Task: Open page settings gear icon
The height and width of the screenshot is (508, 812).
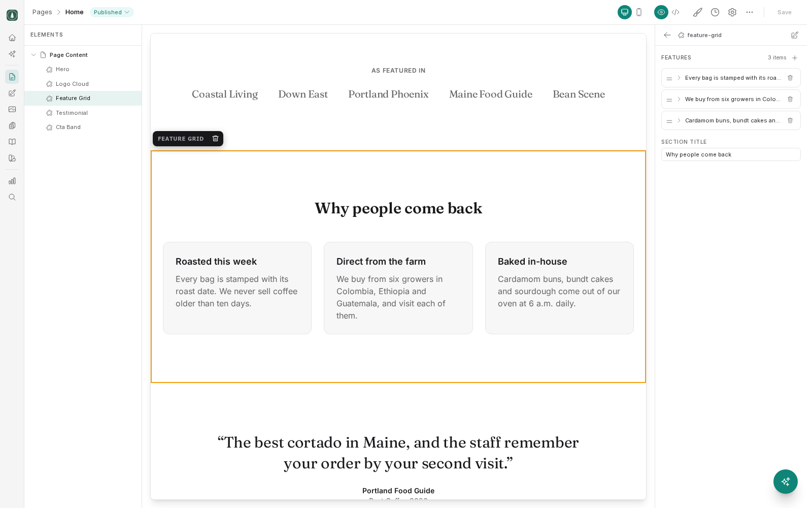Action: 732,12
